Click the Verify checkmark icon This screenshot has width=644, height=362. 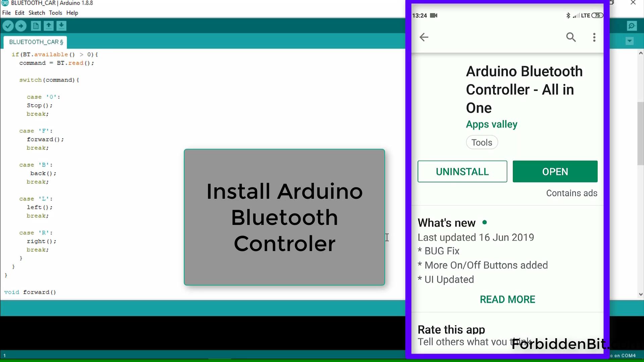8,26
